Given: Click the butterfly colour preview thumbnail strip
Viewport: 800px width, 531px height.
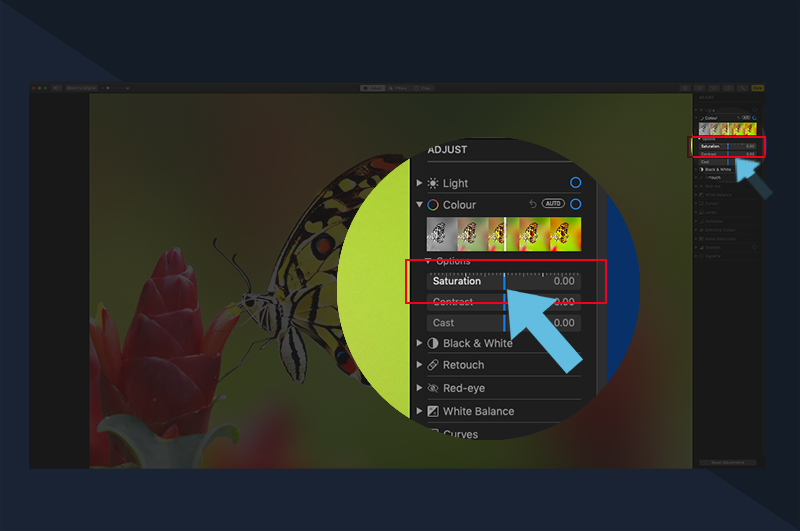Looking at the screenshot, I should tap(504, 234).
